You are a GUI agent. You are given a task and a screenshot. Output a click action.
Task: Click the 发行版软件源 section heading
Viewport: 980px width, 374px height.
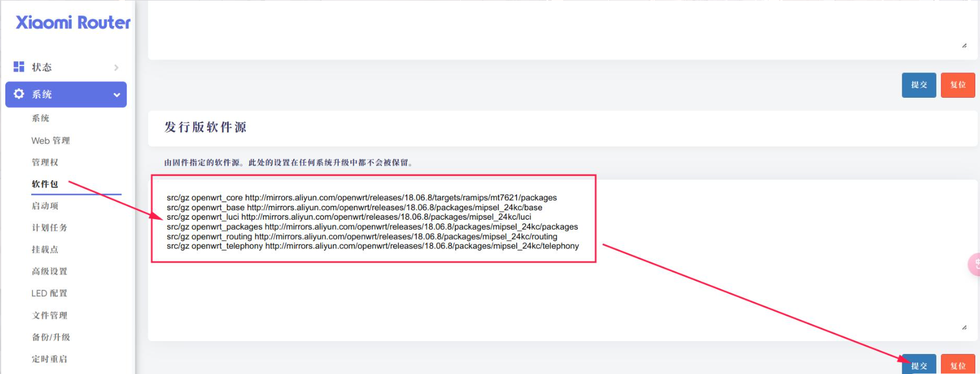coord(205,127)
